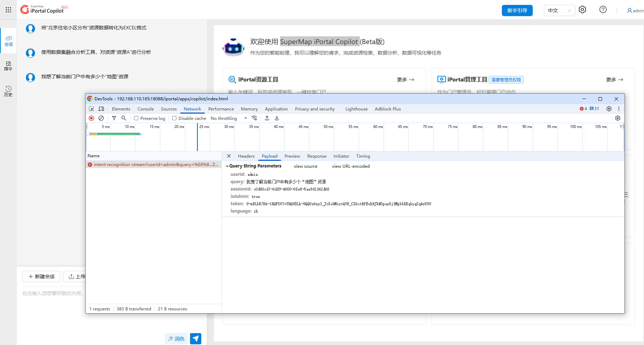This screenshot has height=345, width=644.
Task: Export HAR file download icon
Action: (277, 118)
